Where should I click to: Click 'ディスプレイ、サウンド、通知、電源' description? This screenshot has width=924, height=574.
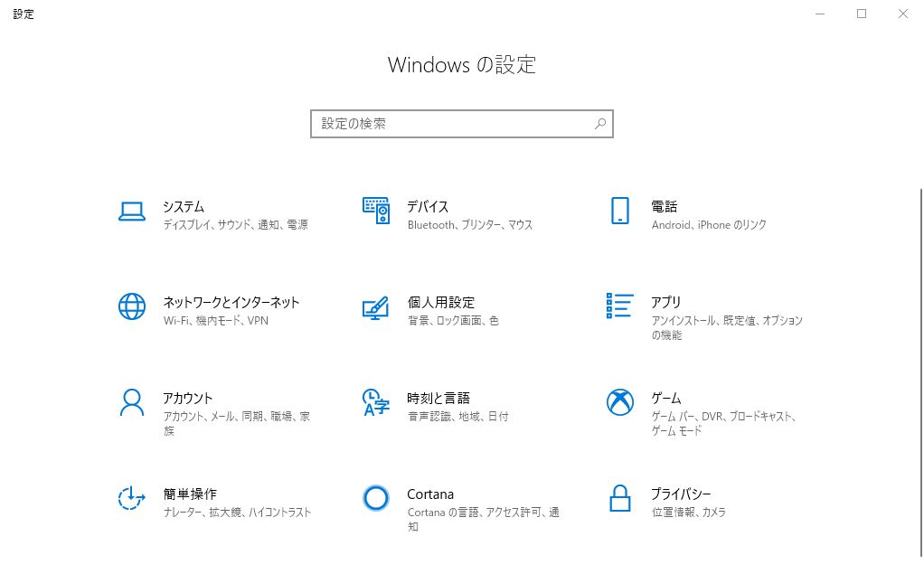tap(236, 224)
